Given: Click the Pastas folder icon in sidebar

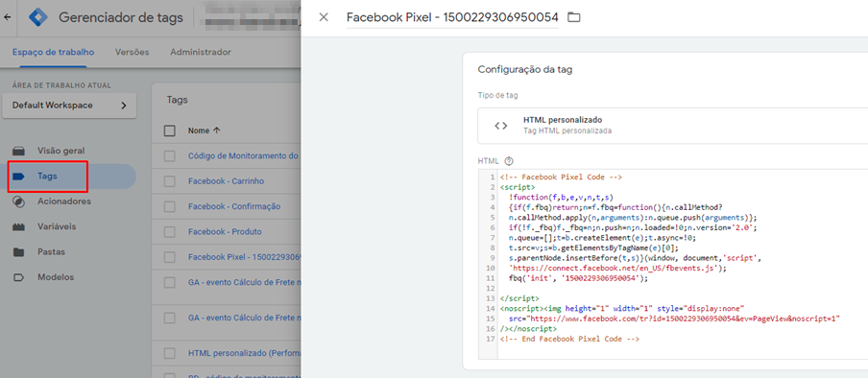Looking at the screenshot, I should pos(19,252).
